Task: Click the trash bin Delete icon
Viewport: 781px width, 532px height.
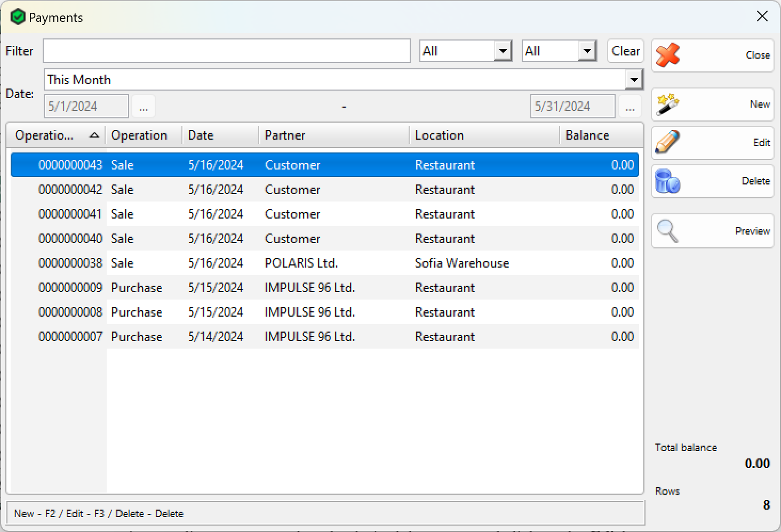Action: (x=668, y=181)
